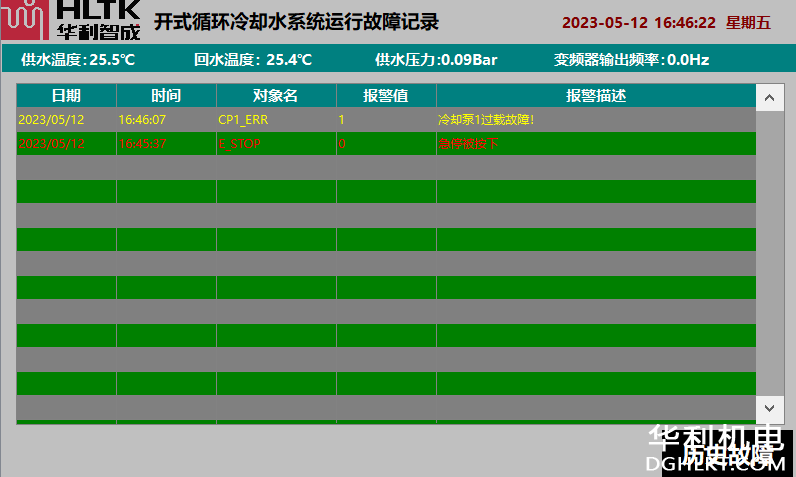Click the 冷却泵1过载故障 alarm description
This screenshot has width=796, height=477.
click(486, 120)
